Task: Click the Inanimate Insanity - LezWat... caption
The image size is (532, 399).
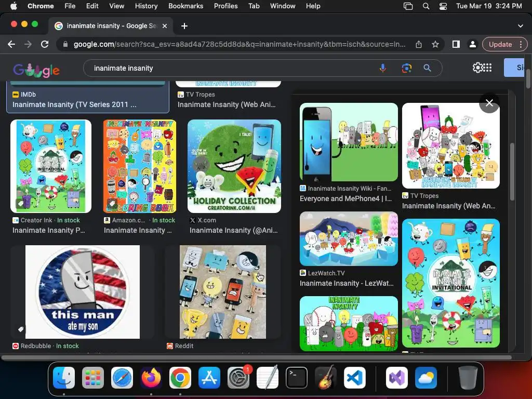Action: [x=347, y=283]
